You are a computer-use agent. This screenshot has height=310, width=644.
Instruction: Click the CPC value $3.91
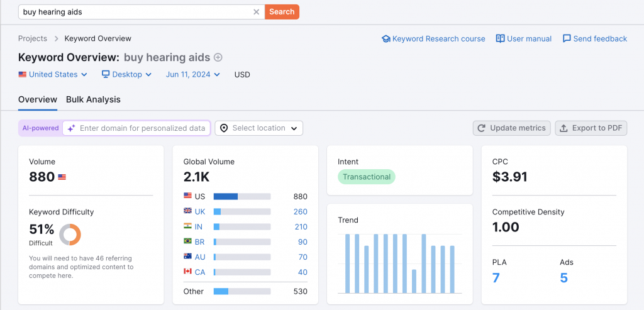click(509, 177)
